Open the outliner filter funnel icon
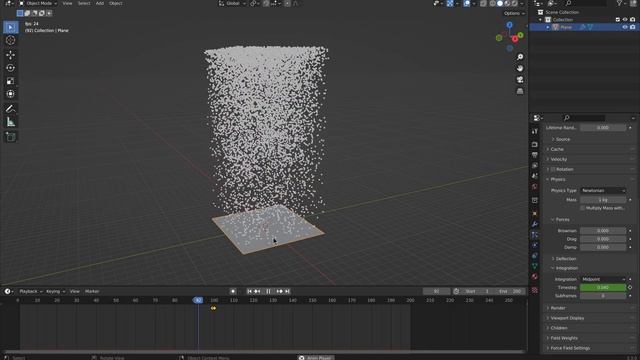This screenshot has width=640, height=360. (x=619, y=3)
